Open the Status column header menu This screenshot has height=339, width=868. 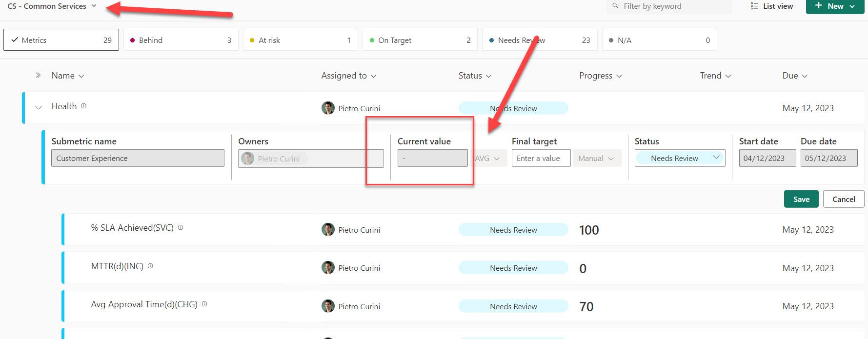click(475, 76)
